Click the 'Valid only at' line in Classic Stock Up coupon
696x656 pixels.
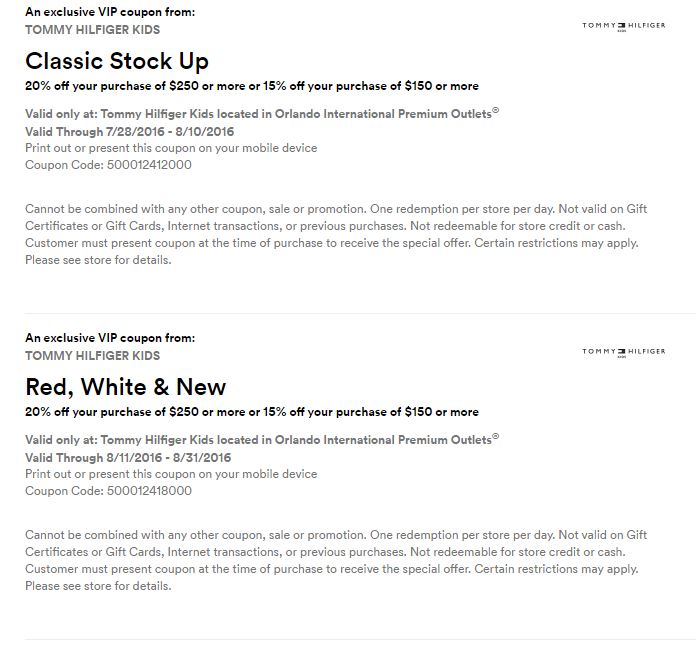click(262, 114)
